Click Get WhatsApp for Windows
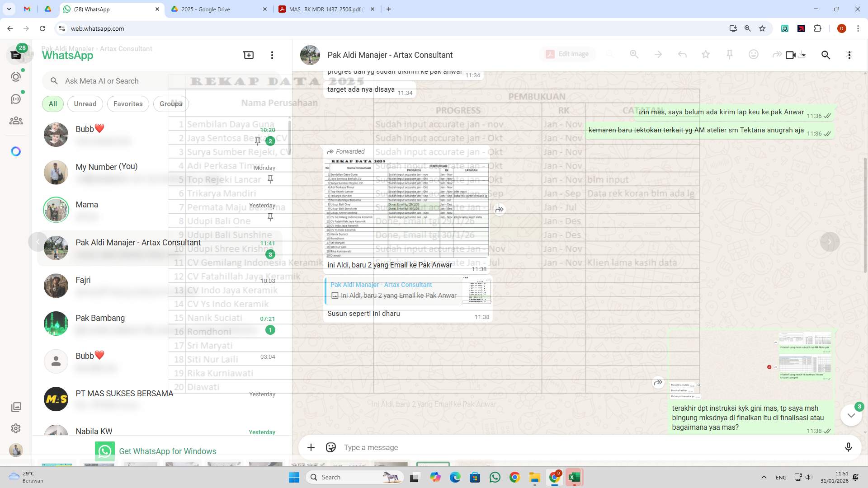Image resolution: width=868 pixels, height=488 pixels. (167, 451)
